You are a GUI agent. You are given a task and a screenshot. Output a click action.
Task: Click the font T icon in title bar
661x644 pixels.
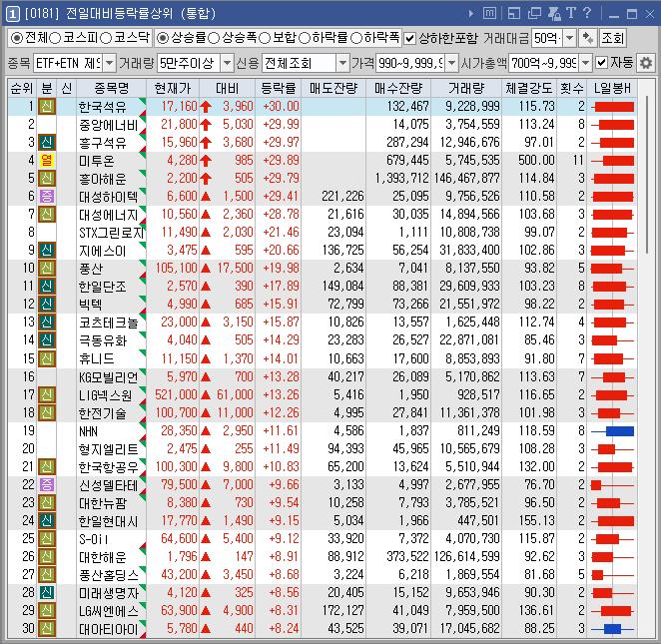(x=571, y=13)
